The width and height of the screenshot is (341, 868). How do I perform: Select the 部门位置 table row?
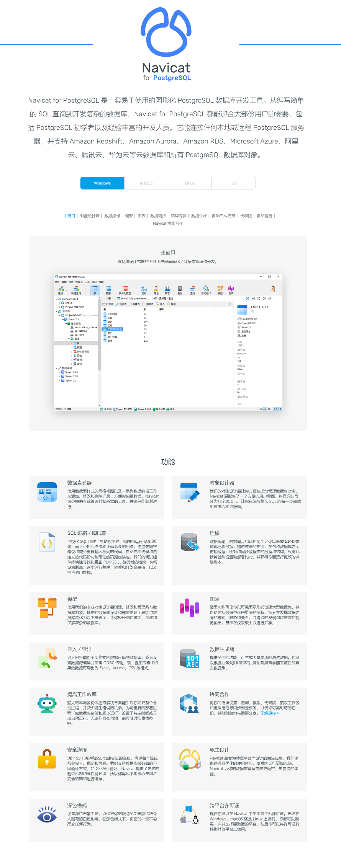110,337
